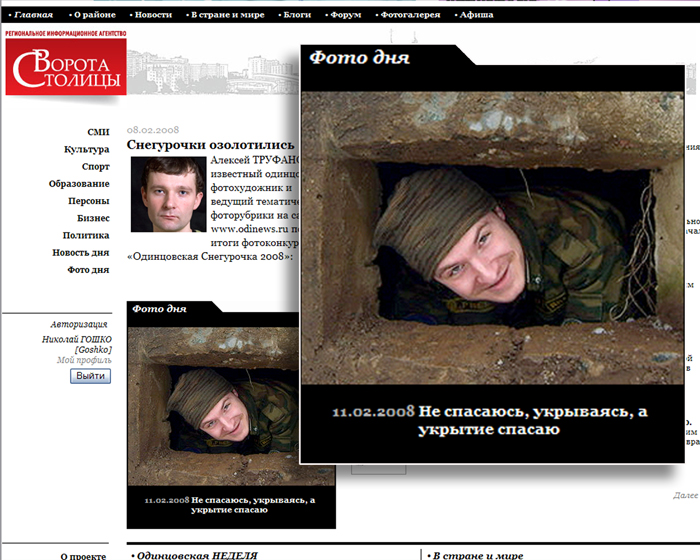Click small Фото дня photo thumbnail
The width and height of the screenshot is (700, 560).
click(x=213, y=406)
